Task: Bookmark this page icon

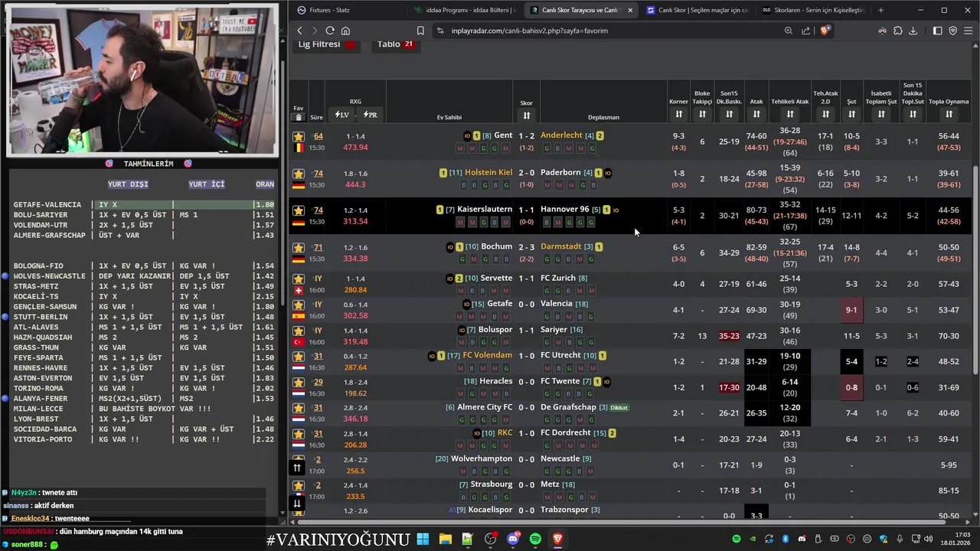Action: click(420, 31)
